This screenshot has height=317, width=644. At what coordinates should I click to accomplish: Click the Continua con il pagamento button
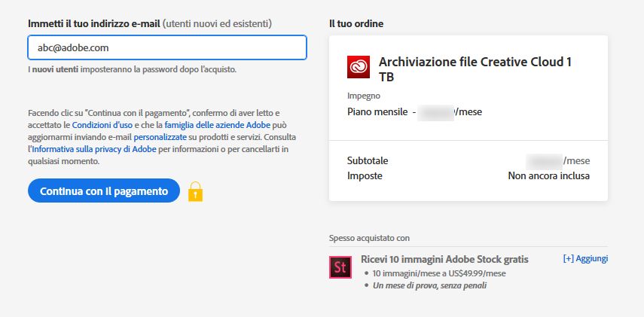click(104, 191)
